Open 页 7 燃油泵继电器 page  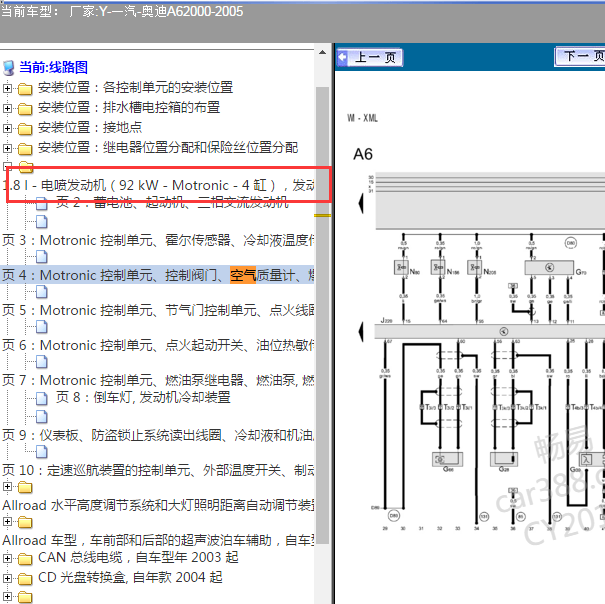(159, 381)
